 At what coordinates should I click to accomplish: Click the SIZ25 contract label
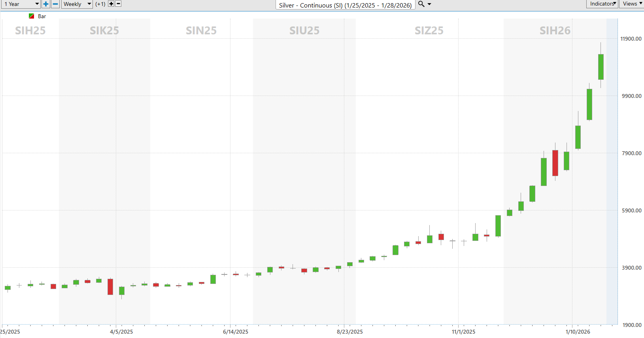(x=429, y=30)
